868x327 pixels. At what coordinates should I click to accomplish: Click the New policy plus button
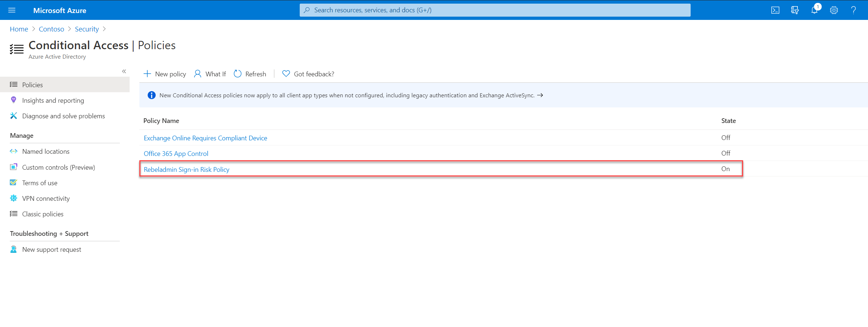tap(165, 74)
